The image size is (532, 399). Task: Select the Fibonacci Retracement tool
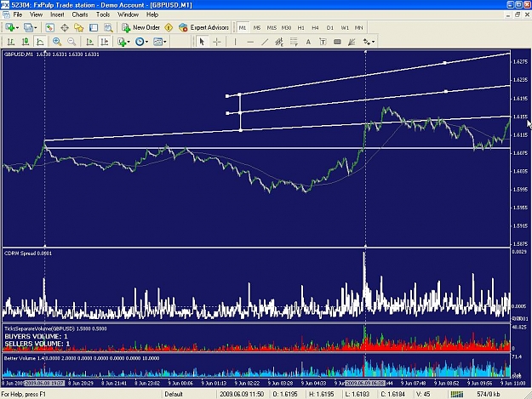(294, 42)
